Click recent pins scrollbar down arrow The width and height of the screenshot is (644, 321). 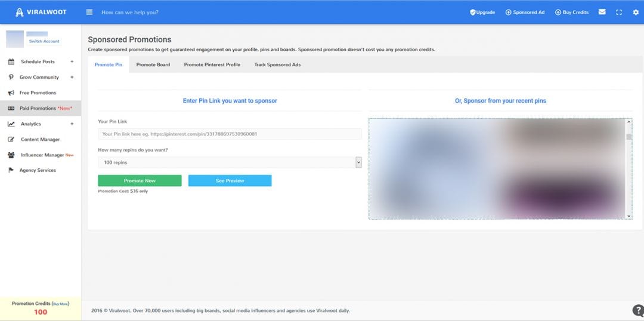[x=629, y=216]
